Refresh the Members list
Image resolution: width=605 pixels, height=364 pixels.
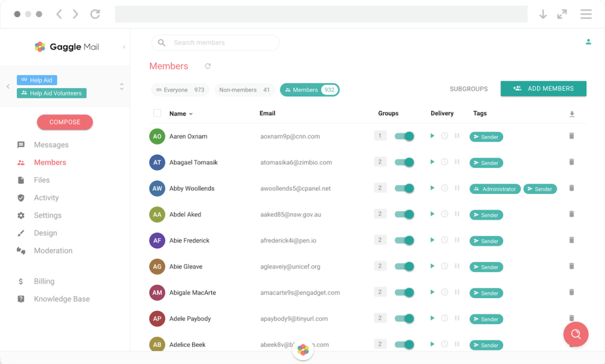tap(207, 65)
